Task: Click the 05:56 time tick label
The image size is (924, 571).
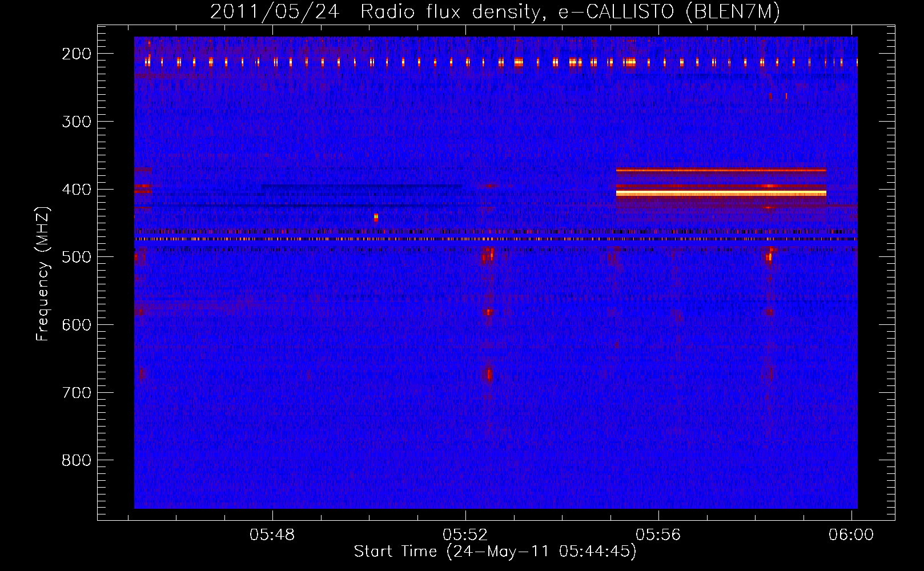Action: coord(658,534)
